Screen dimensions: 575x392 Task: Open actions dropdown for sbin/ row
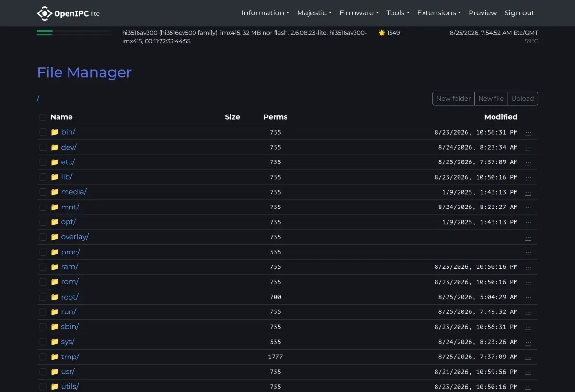[529, 327]
